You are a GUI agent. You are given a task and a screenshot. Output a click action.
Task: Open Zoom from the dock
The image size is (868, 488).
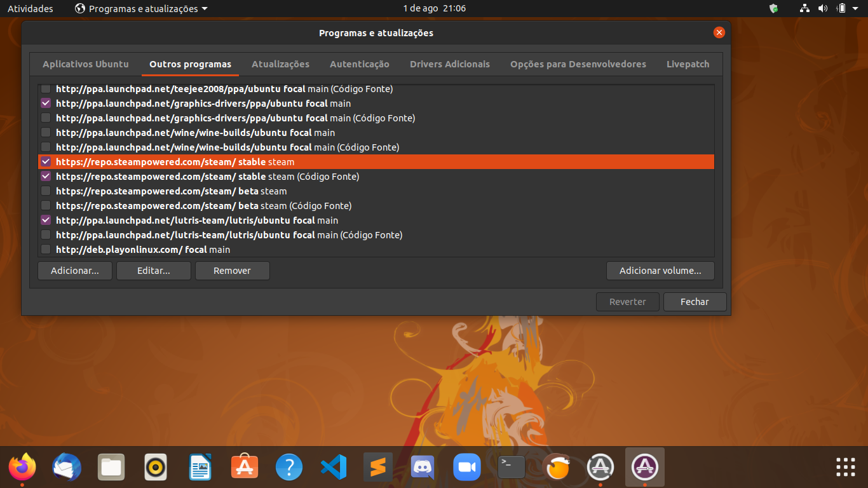tap(467, 468)
